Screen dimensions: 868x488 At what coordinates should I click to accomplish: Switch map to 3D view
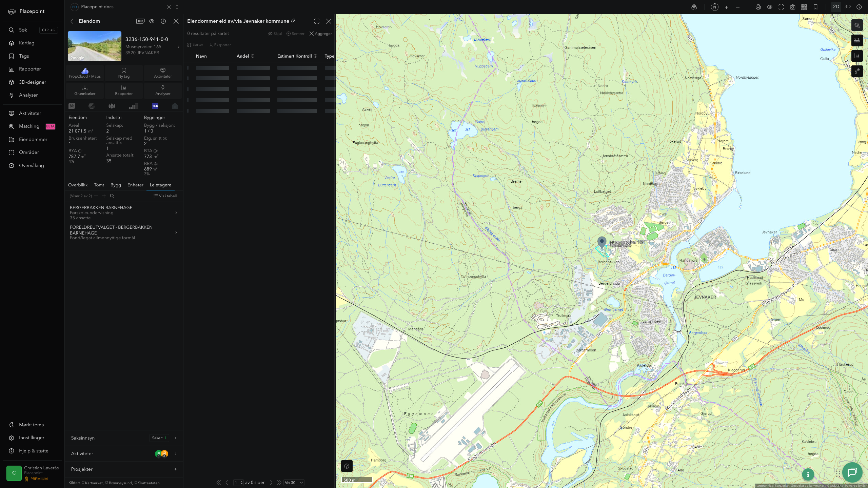(847, 7)
